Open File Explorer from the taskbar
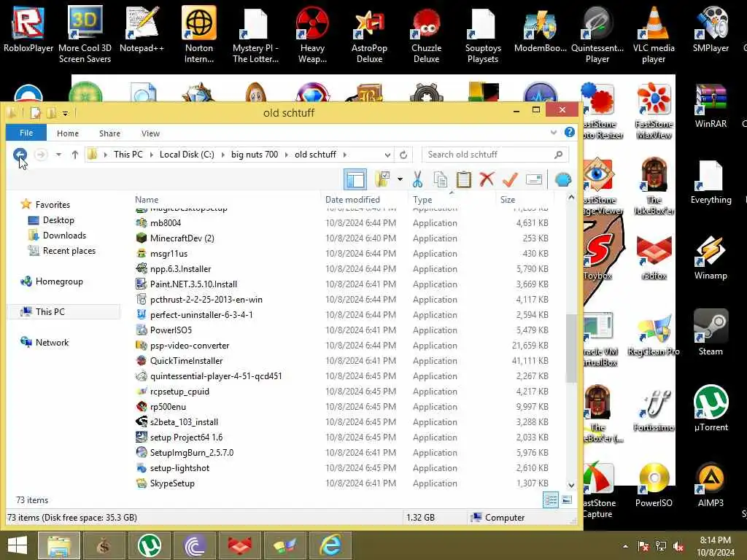 58,545
